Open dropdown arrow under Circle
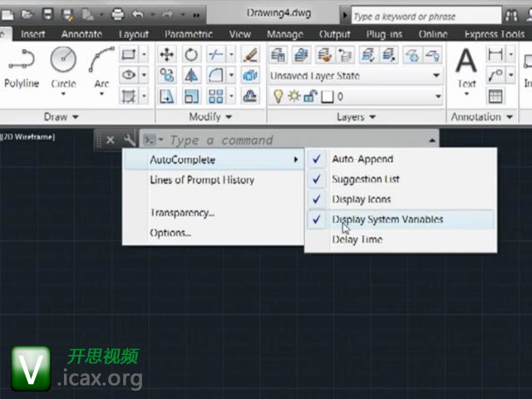This screenshot has width=532, height=399. pyautogui.click(x=63, y=94)
